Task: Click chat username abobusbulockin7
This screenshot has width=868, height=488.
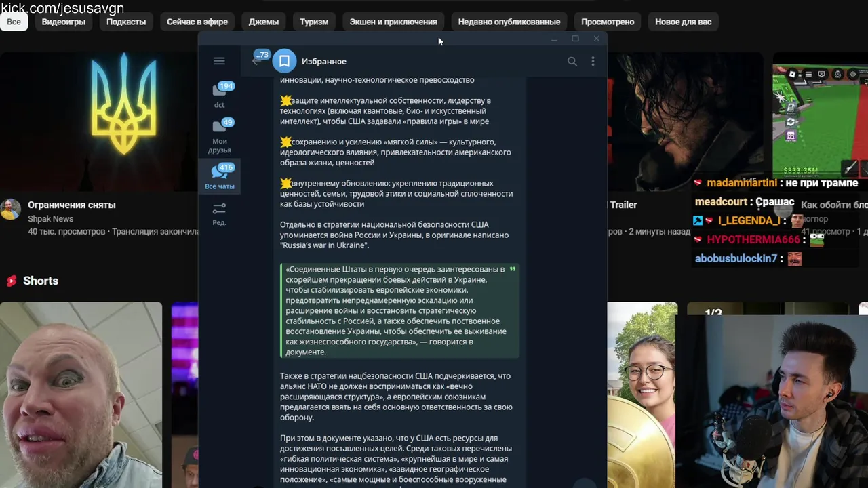Action: pos(736,258)
